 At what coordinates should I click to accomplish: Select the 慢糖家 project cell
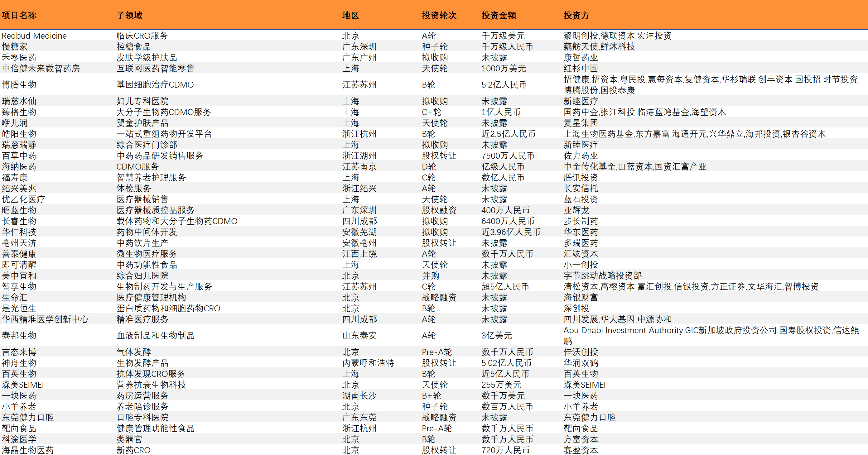14,46
